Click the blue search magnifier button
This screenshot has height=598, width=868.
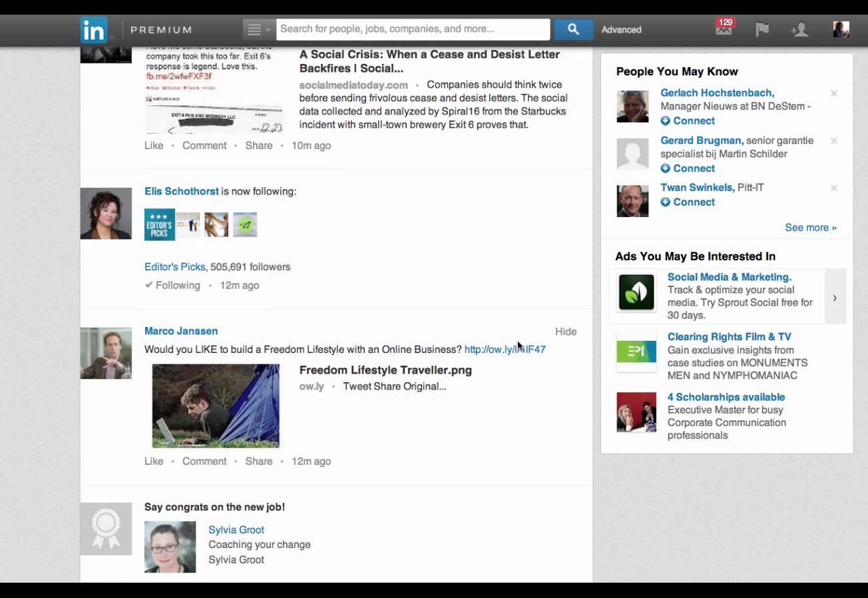point(573,29)
